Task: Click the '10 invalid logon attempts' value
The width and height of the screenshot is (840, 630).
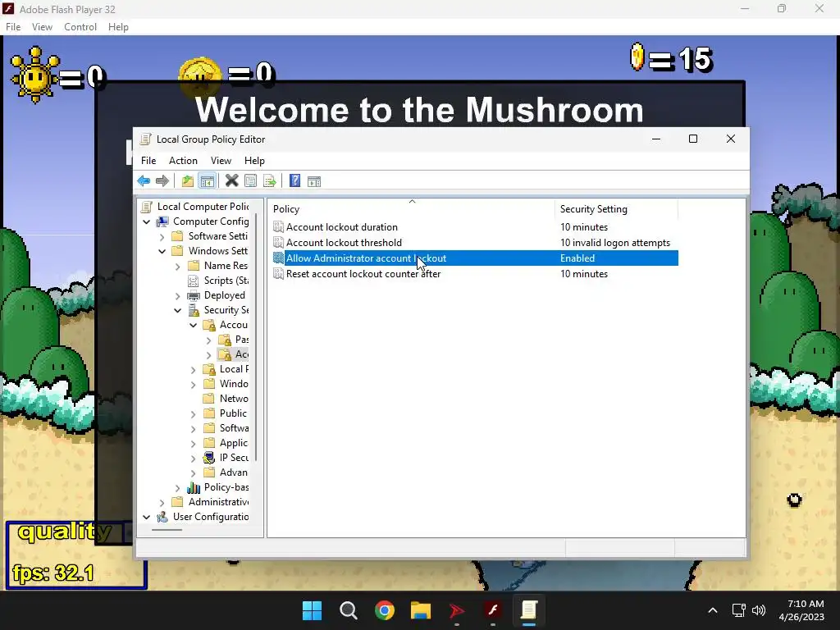Action: pos(615,243)
